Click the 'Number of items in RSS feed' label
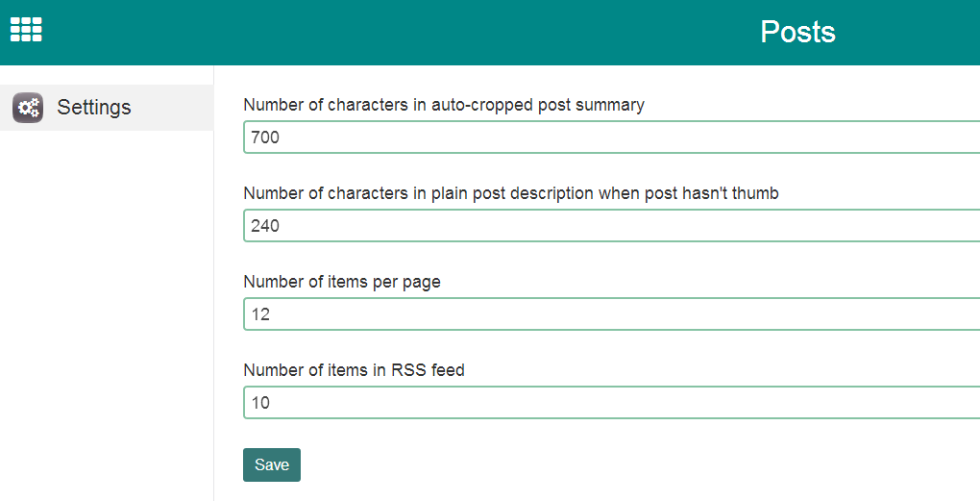Image resolution: width=980 pixels, height=501 pixels. coord(354,370)
